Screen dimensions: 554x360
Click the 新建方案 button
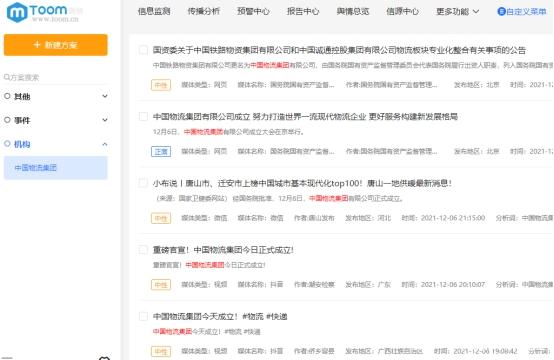[56, 45]
